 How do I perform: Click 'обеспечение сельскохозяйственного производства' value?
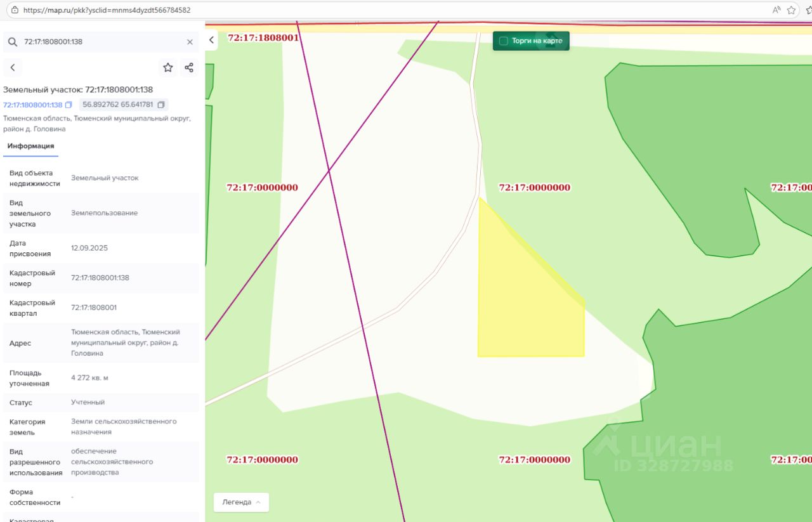[112, 462]
